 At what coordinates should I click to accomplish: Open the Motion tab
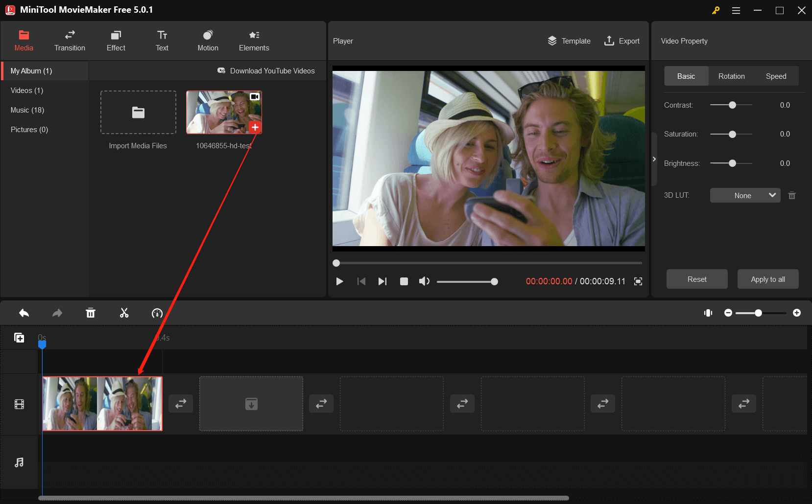click(x=208, y=41)
